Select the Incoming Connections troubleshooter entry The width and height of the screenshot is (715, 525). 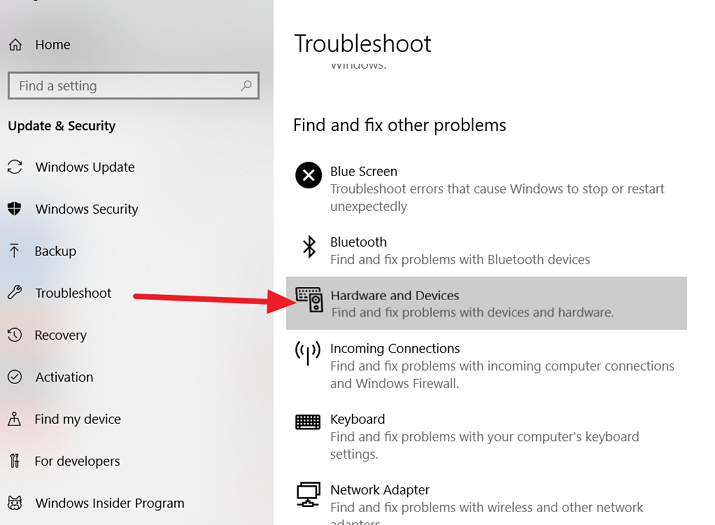(x=486, y=365)
